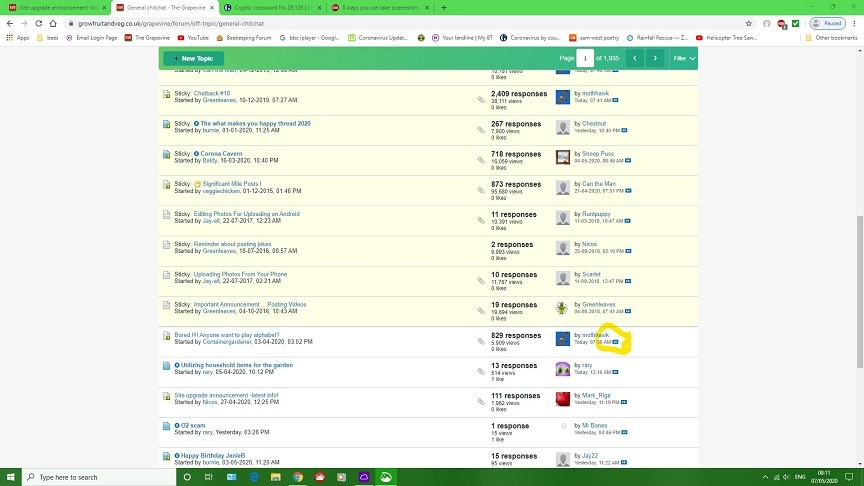Click mothhawk's avatar in Chatback #18 row
The image size is (864, 486).
[x=563, y=97]
